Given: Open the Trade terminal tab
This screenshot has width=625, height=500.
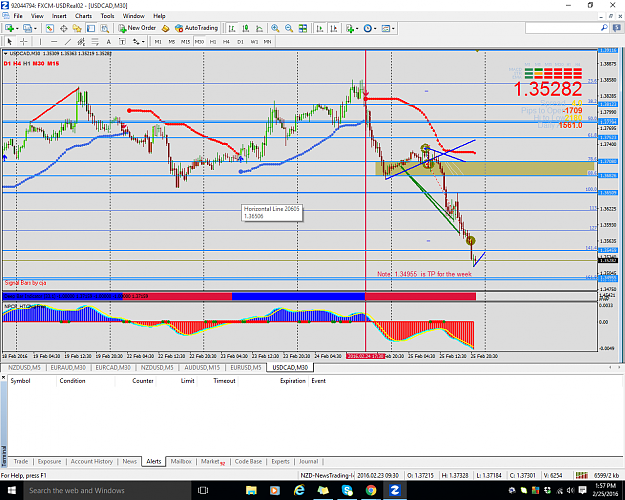Looking at the screenshot, I should [21, 461].
